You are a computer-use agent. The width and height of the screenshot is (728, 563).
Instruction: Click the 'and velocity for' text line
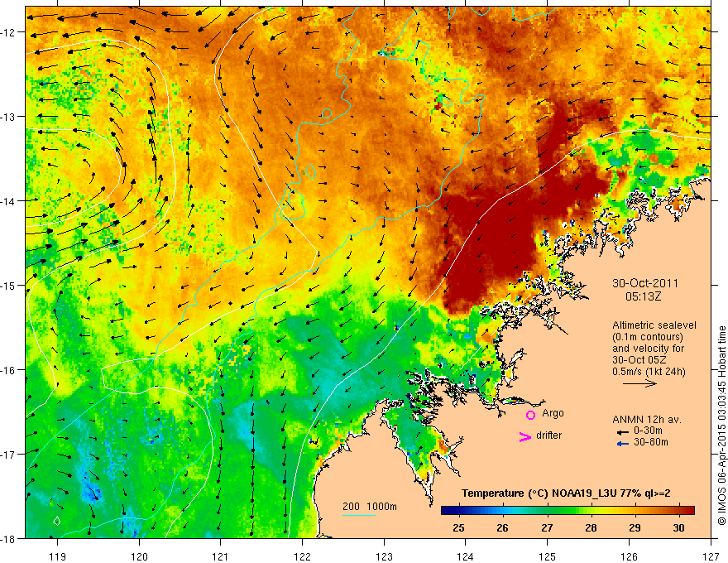point(648,349)
